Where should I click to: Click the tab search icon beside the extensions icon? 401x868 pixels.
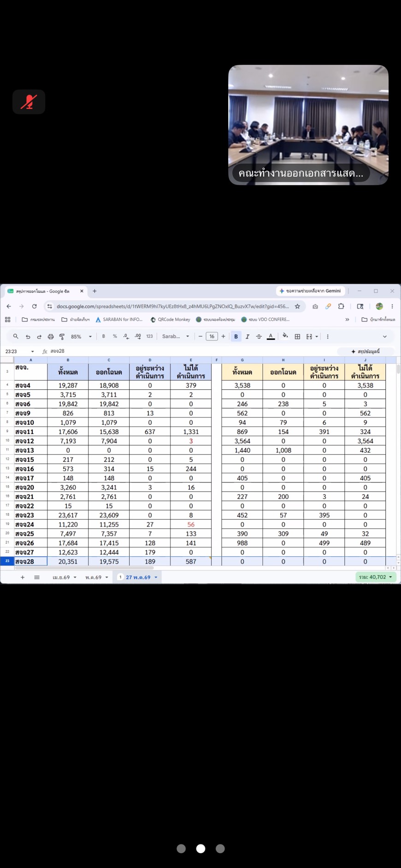click(360, 306)
